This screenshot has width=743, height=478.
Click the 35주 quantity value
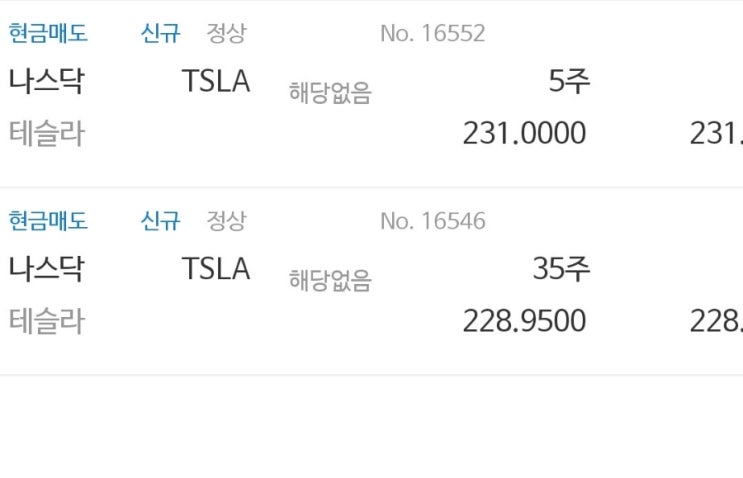(x=562, y=269)
